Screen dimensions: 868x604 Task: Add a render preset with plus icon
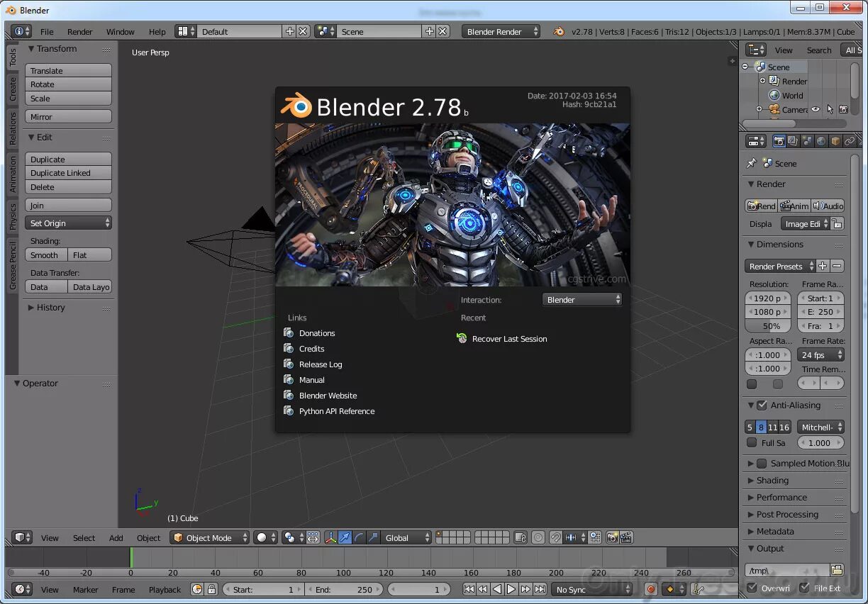click(x=823, y=266)
